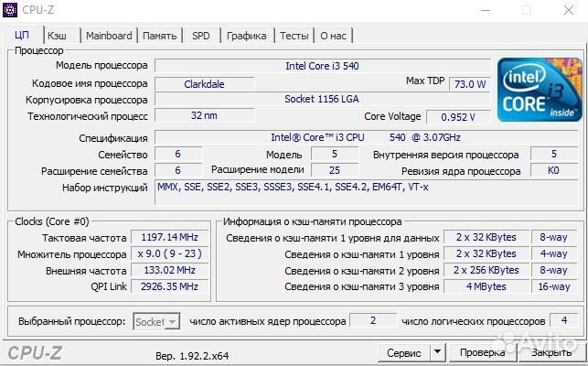Click the Max TDP value 73.0 W

470,83
